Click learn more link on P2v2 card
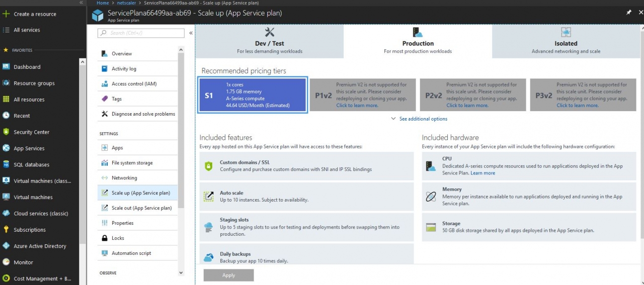This screenshot has width=644, height=285. [x=467, y=106]
